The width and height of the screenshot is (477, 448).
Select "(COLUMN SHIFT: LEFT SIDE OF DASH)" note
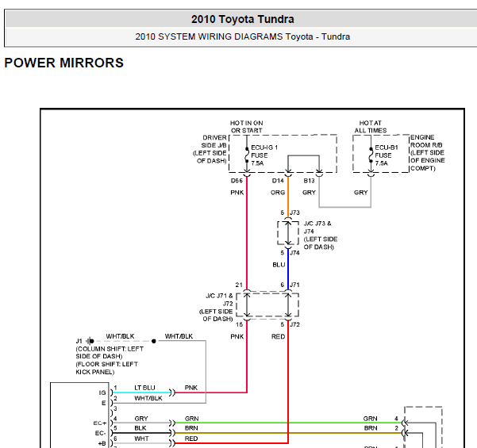coord(110,353)
